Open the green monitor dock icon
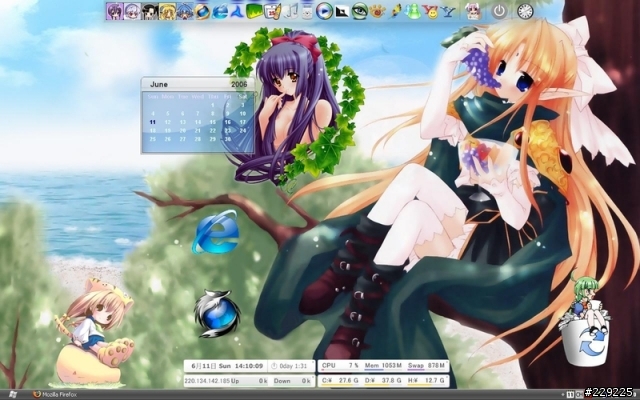This screenshot has width=640, height=400. (254, 11)
